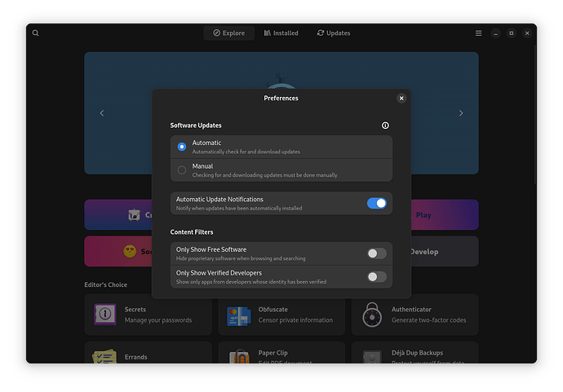The width and height of the screenshot is (563, 392).
Task: Open the Play category tile
Action: [445, 215]
